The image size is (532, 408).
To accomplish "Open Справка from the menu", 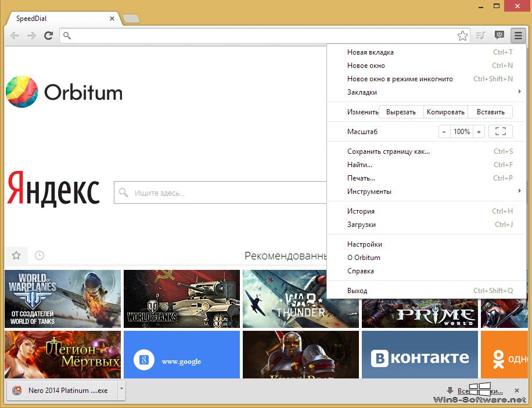I will [426, 271].
